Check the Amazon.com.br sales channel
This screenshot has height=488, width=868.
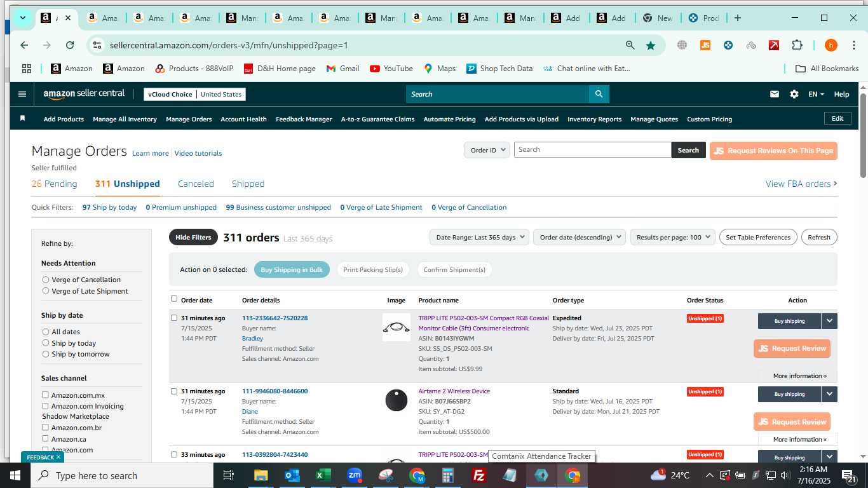pyautogui.click(x=45, y=428)
